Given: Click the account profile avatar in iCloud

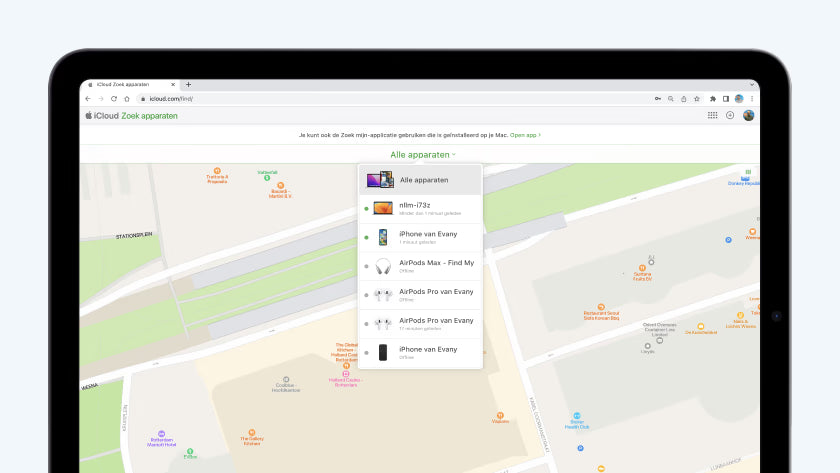Looking at the screenshot, I should [x=748, y=116].
